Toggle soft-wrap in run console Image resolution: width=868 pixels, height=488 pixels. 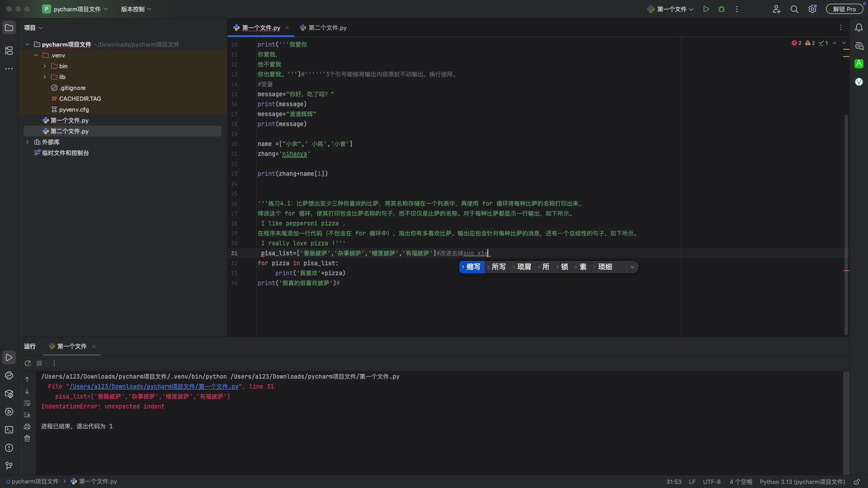27,404
